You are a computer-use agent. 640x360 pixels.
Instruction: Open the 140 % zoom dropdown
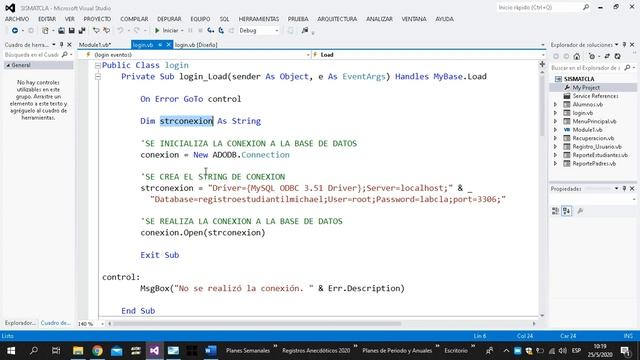click(102, 324)
